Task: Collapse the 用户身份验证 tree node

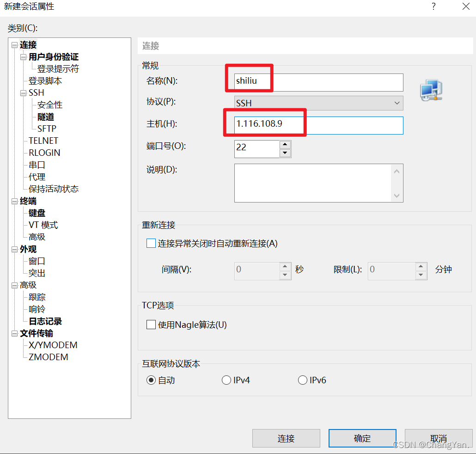Action: coord(23,57)
